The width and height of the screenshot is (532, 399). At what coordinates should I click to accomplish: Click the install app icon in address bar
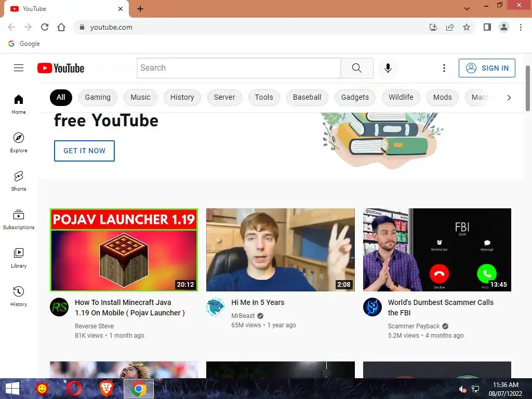(x=433, y=27)
